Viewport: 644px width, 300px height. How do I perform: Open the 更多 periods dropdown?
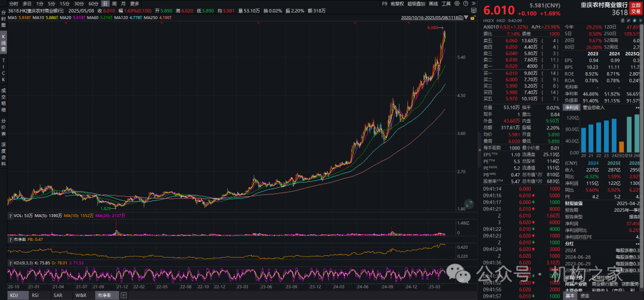pyautogui.click(x=134, y=4)
